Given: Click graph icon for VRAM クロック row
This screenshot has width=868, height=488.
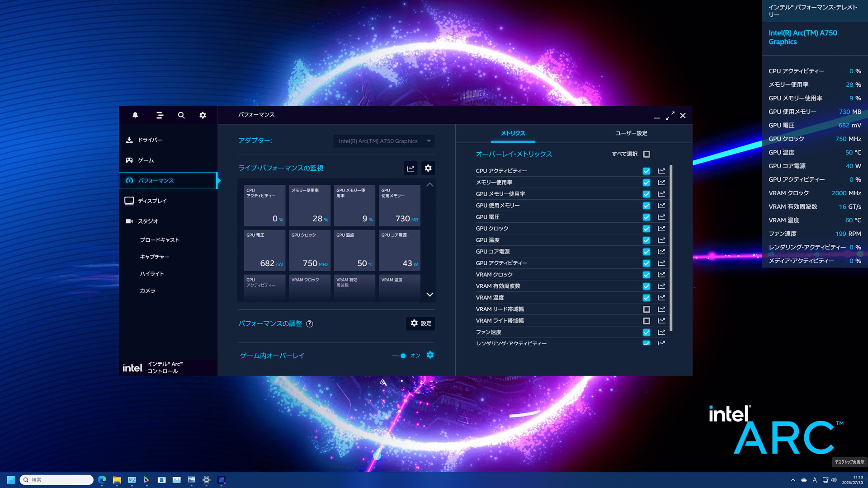Looking at the screenshot, I should pos(661,274).
